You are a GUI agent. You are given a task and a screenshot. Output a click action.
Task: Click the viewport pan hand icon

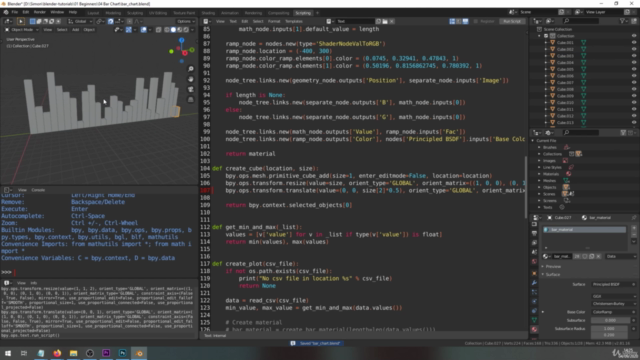(191, 79)
